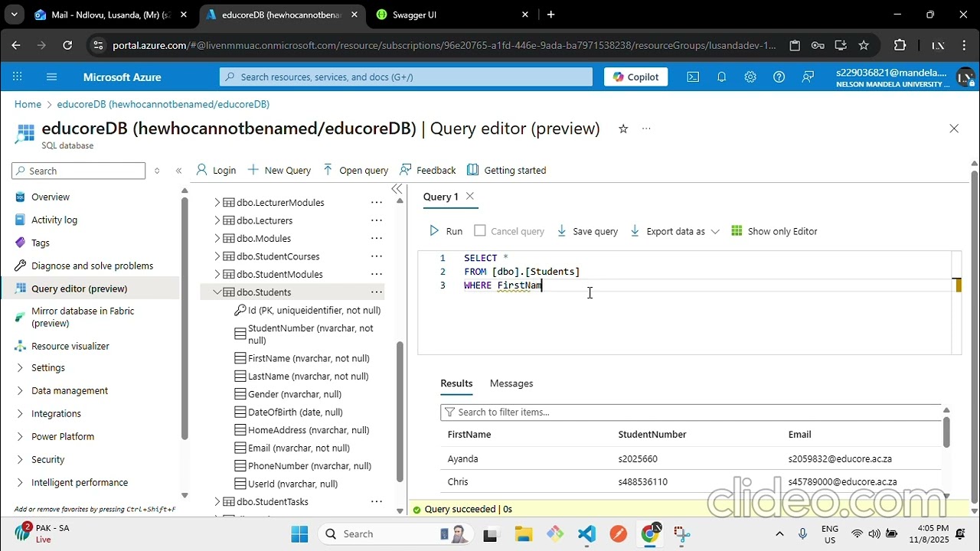Open the Export data as dropdown

coord(675,231)
